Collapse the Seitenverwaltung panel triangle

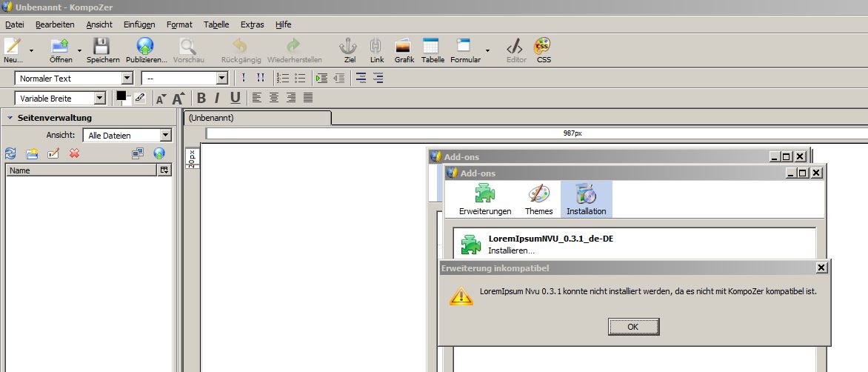click(x=10, y=118)
